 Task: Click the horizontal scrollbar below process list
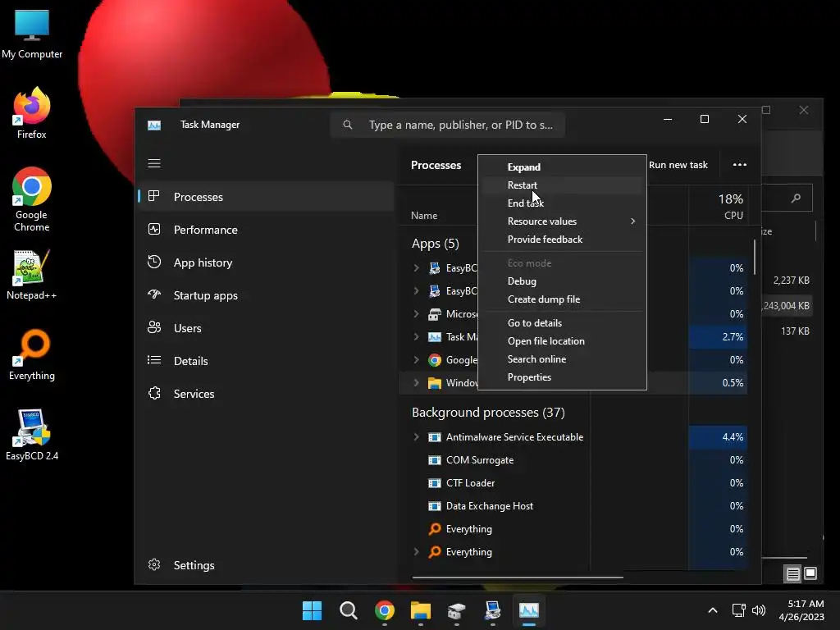click(x=518, y=577)
